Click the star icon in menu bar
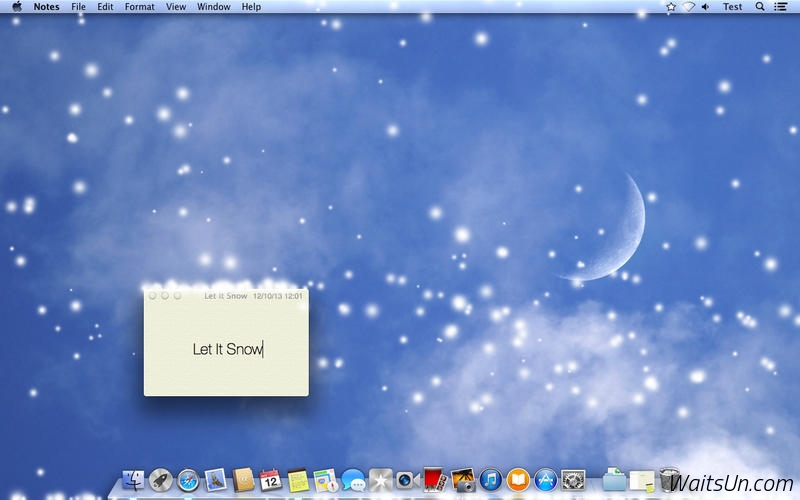 (671, 7)
